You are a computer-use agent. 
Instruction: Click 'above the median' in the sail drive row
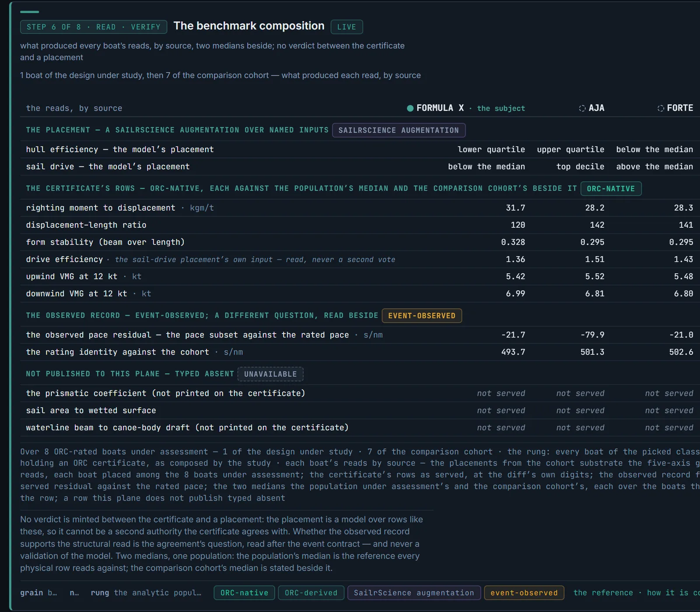click(654, 167)
